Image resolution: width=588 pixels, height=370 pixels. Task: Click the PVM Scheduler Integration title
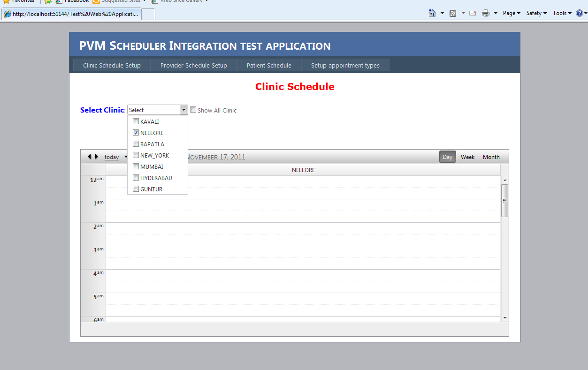pos(205,45)
